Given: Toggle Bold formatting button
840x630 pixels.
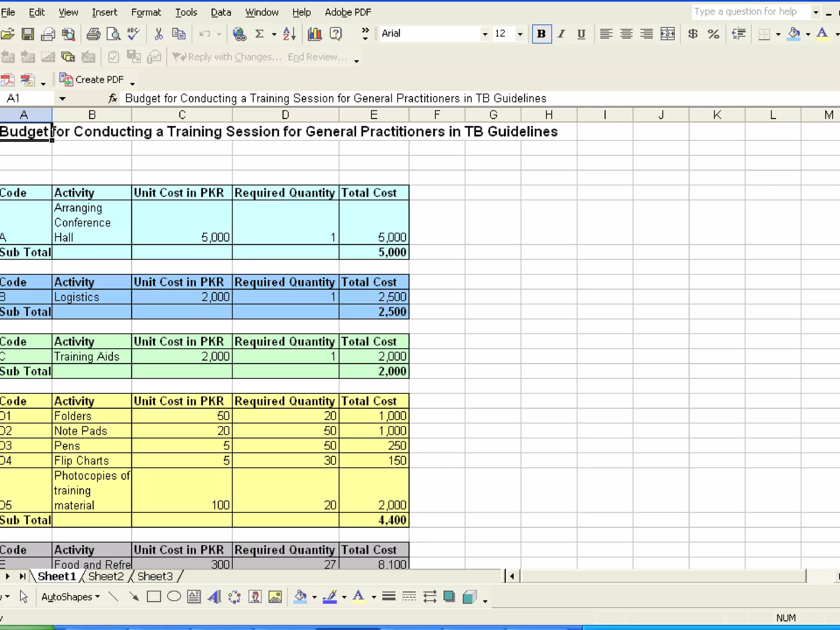Looking at the screenshot, I should pos(541,34).
